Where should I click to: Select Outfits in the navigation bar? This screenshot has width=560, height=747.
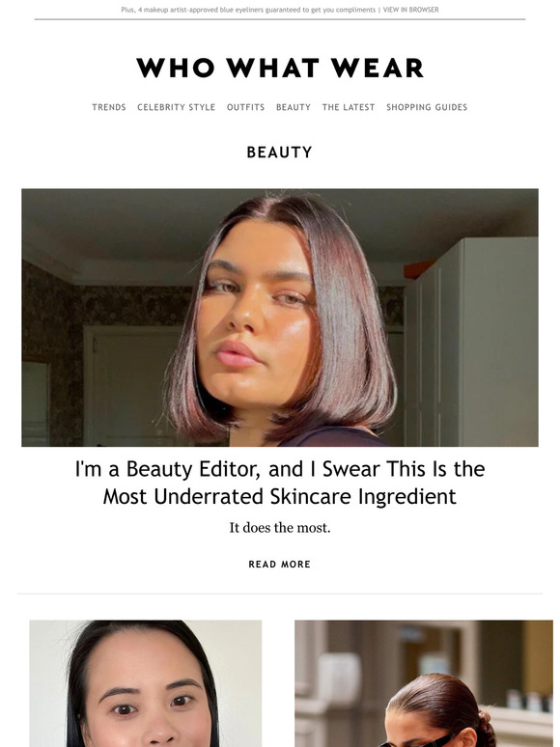pos(245,107)
